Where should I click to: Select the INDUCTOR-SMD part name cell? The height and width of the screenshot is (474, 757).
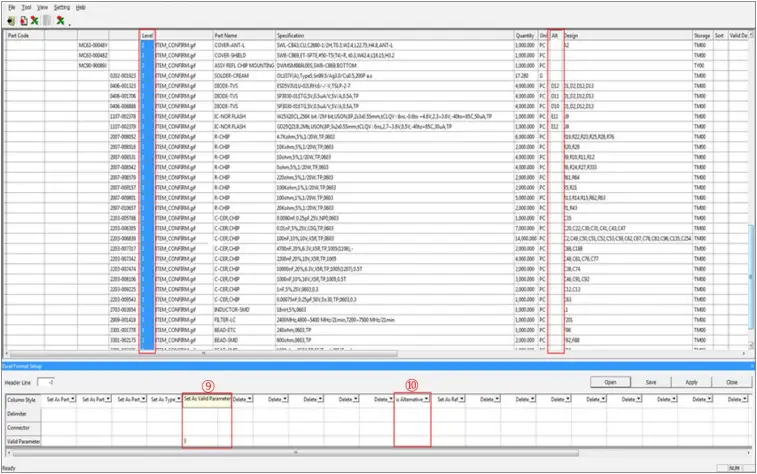[x=244, y=309]
